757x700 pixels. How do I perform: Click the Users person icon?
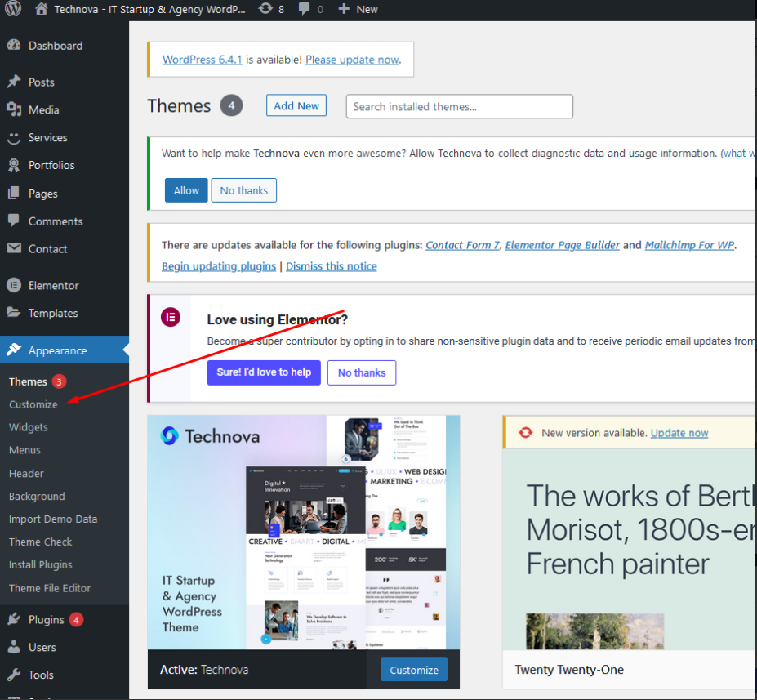click(x=14, y=646)
